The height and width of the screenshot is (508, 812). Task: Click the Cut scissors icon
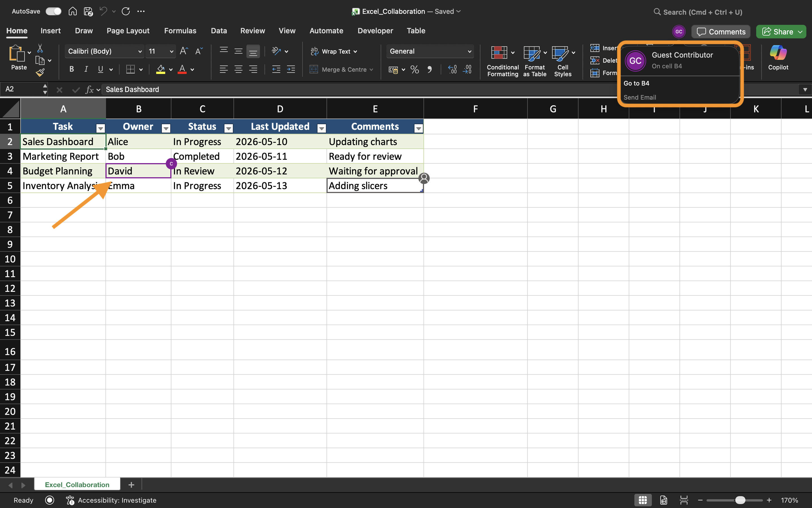pos(40,48)
